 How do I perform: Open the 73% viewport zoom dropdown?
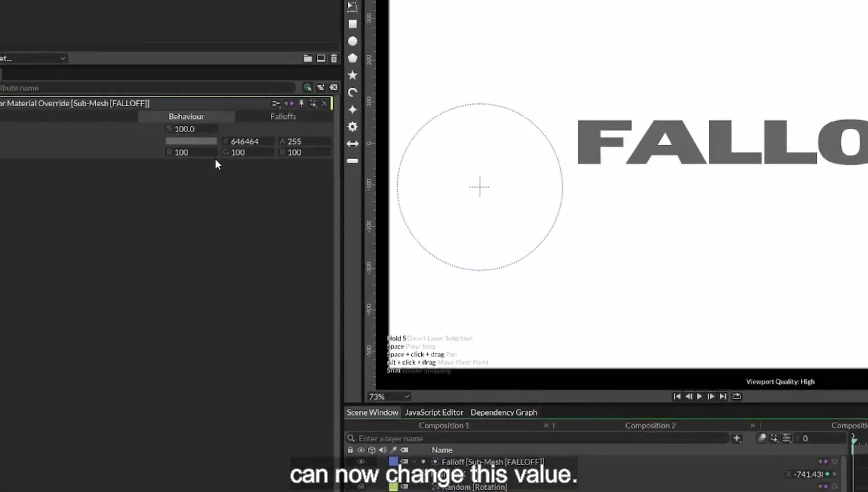(389, 397)
